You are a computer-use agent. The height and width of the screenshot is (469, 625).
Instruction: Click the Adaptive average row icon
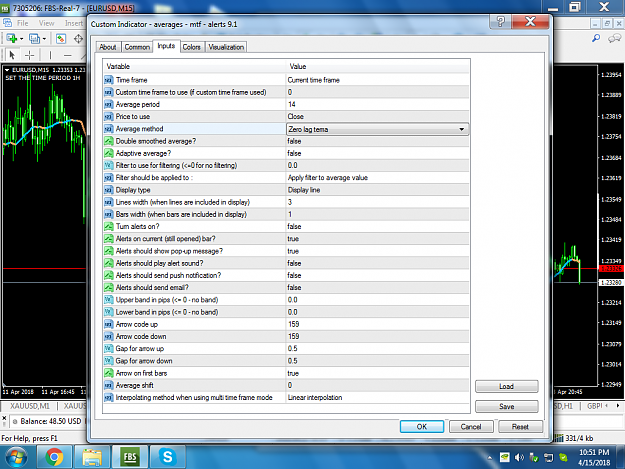109,153
